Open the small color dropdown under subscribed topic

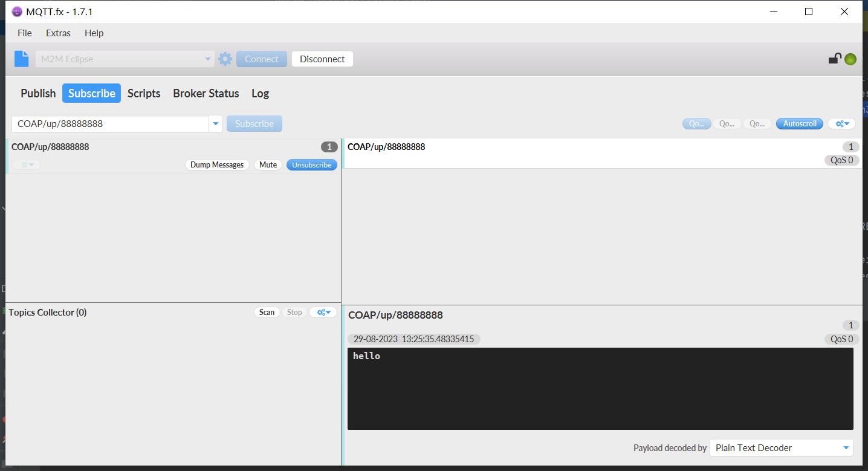(27, 164)
